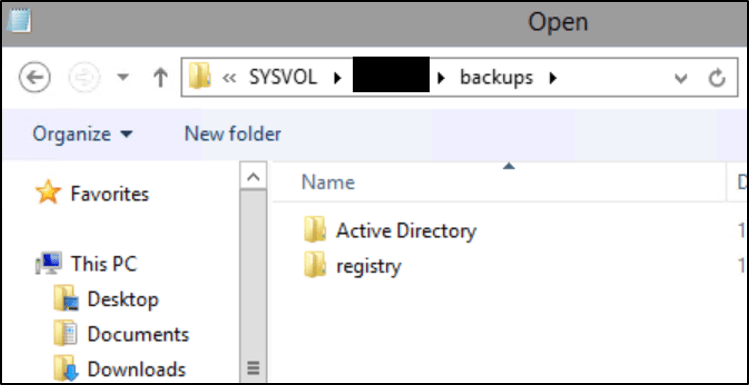Sort files by Name column header

[x=328, y=182]
